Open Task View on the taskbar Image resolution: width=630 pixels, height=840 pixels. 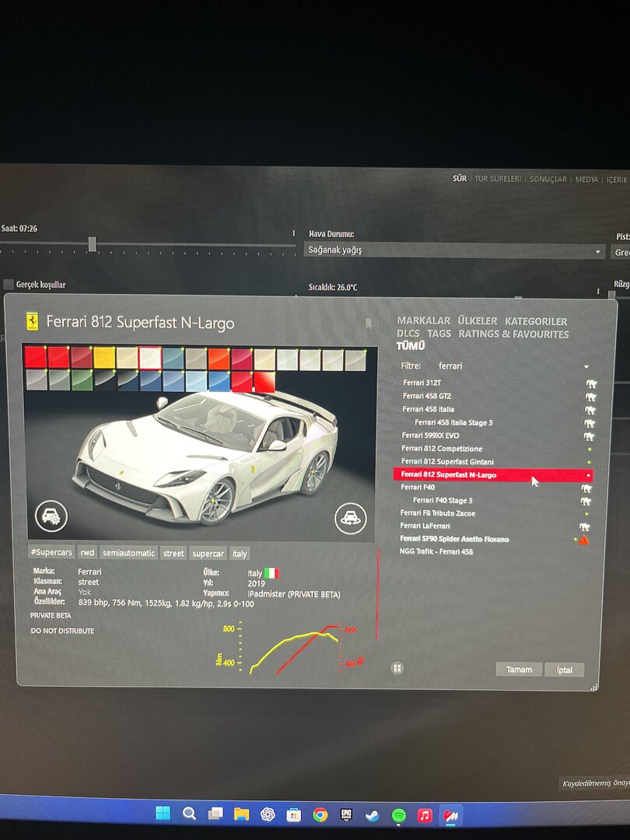click(215, 814)
